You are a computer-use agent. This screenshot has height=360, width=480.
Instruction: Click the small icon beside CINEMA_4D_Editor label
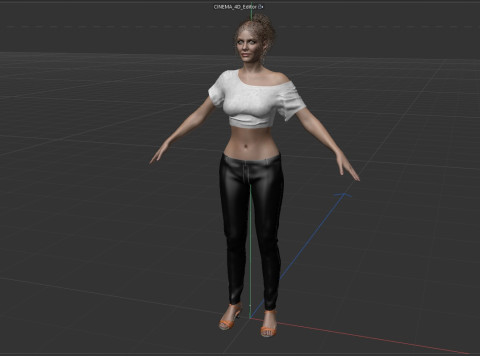coord(261,7)
